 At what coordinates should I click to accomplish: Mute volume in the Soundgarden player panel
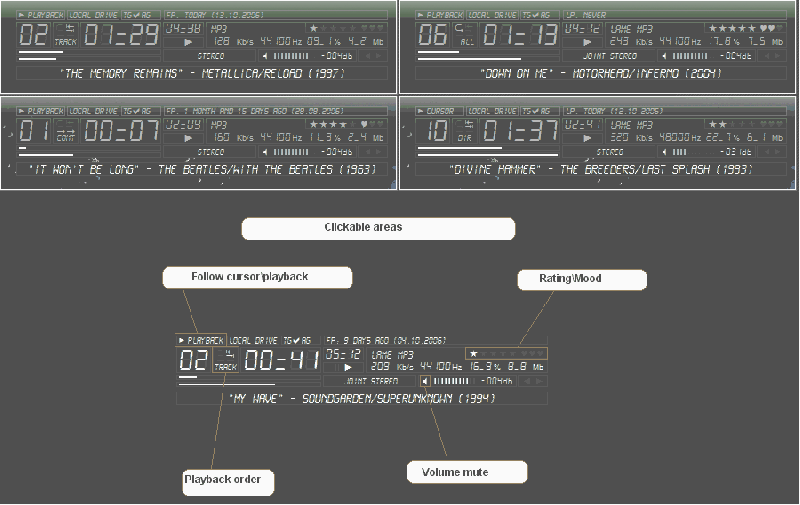pos(426,381)
